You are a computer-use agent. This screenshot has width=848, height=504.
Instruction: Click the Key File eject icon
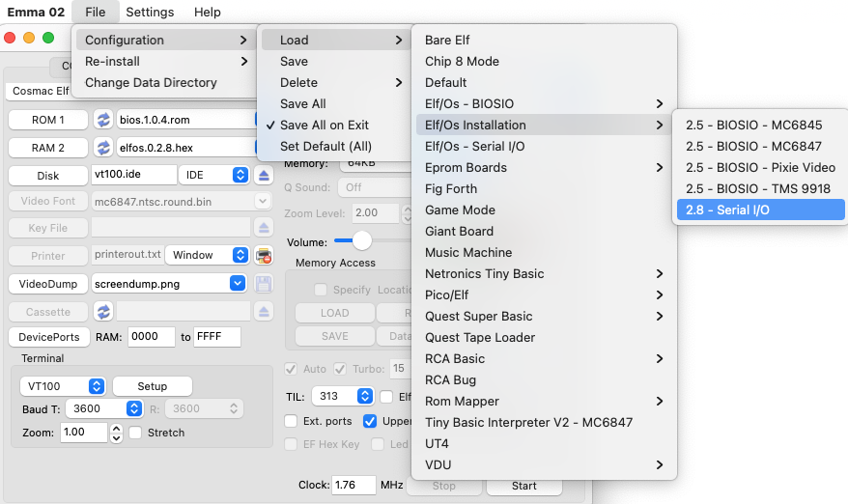tap(264, 228)
